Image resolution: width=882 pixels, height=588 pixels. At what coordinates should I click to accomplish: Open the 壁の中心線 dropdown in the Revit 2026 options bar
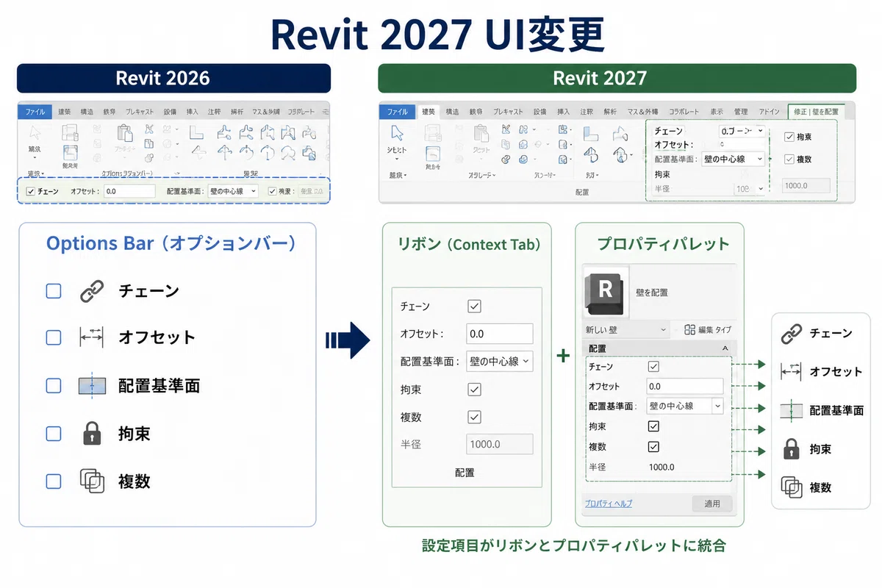coord(233,191)
